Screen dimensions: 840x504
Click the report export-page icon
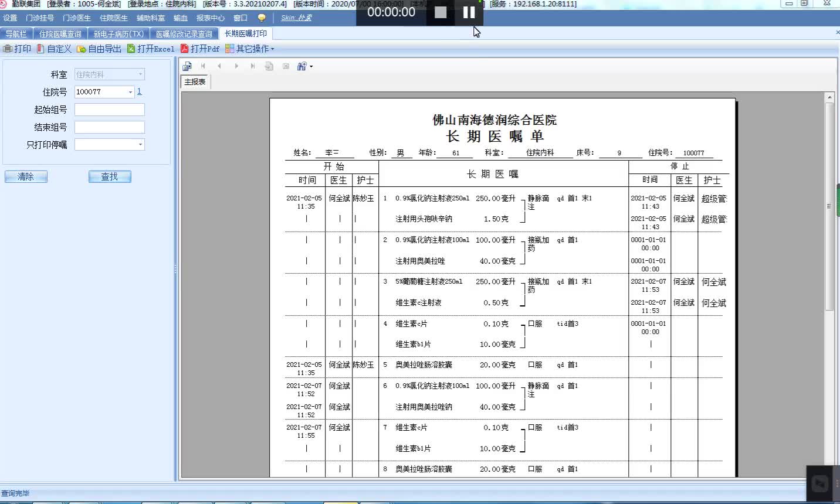tap(269, 66)
